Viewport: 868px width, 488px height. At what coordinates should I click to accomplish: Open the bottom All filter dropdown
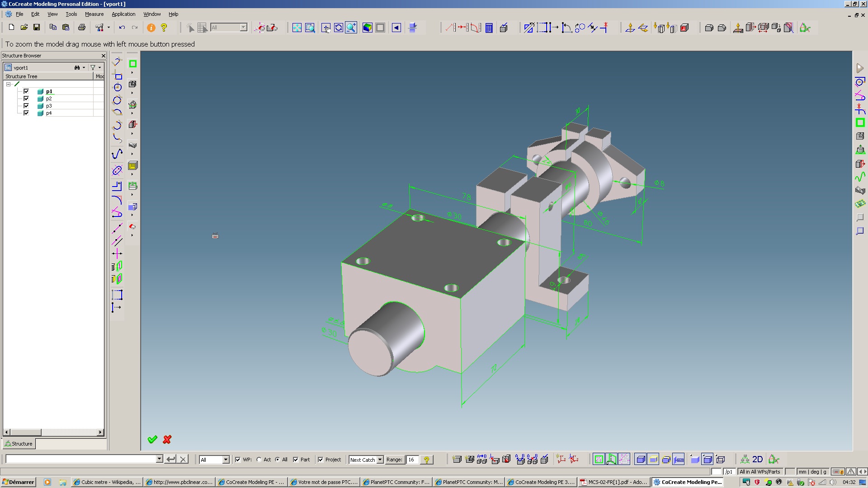click(226, 460)
